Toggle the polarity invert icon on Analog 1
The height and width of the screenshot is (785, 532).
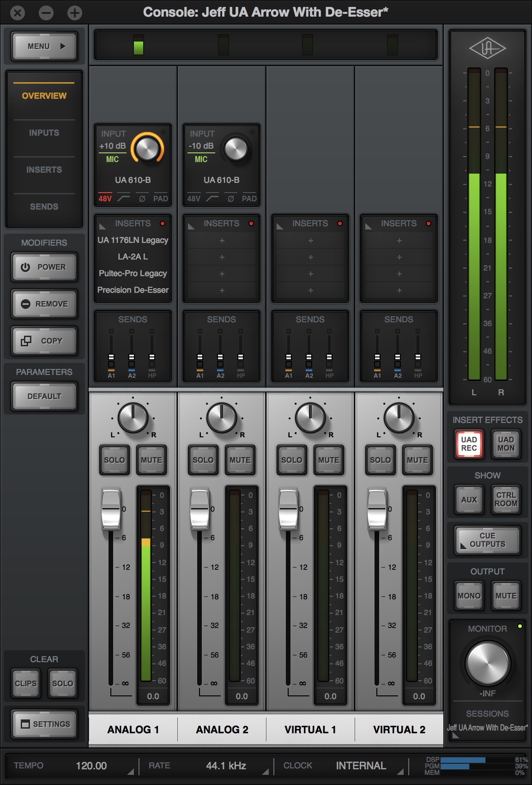coord(142,199)
